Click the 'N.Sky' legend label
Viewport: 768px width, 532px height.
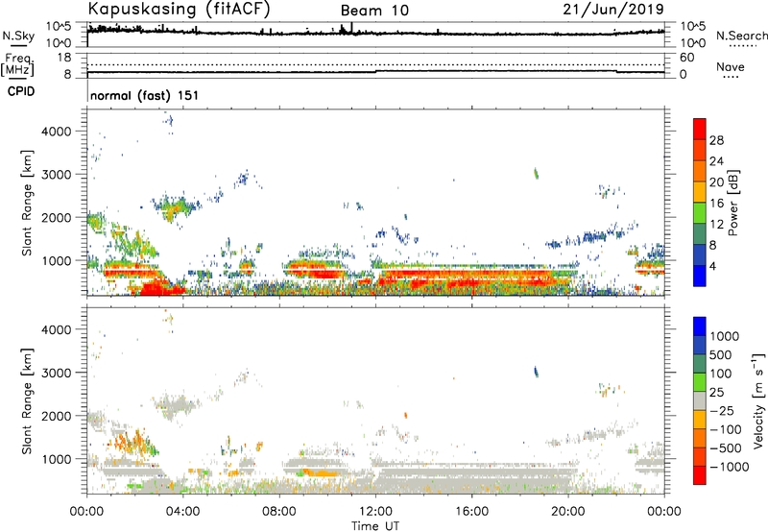pos(18,36)
